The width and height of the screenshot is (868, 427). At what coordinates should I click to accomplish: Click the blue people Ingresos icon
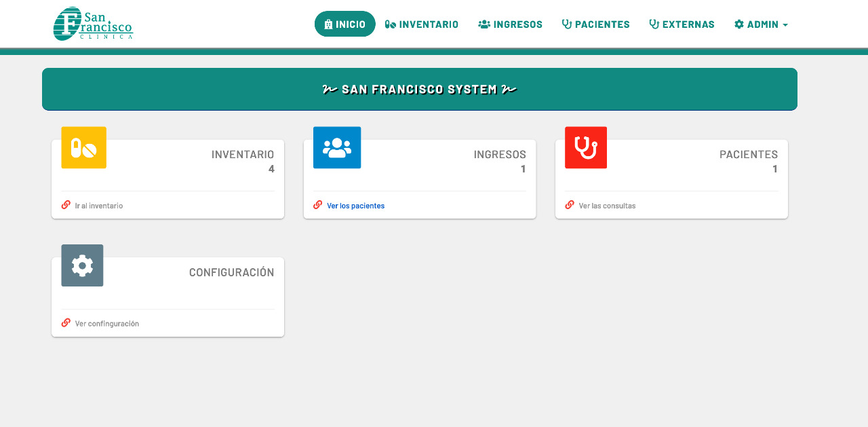point(336,147)
